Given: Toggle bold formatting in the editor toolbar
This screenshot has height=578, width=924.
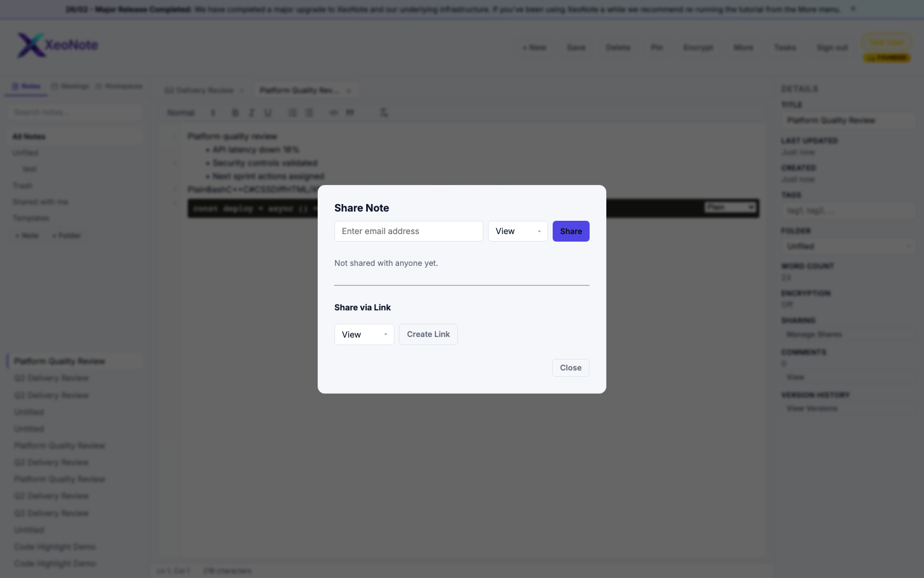Looking at the screenshot, I should click(x=234, y=113).
